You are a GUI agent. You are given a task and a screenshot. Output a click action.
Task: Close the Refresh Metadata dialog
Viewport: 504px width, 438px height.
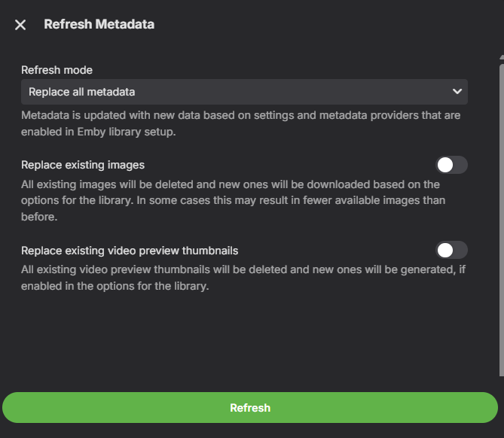pyautogui.click(x=20, y=25)
